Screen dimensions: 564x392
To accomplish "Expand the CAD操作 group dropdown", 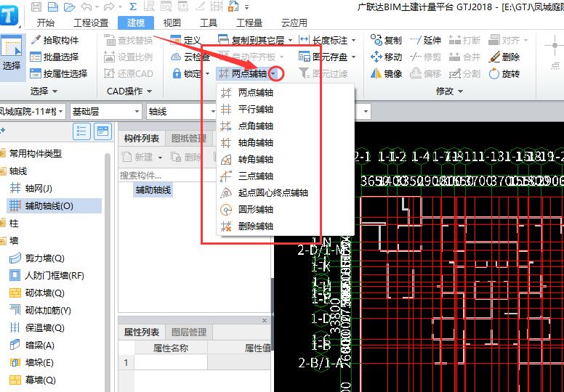I will 129,91.
